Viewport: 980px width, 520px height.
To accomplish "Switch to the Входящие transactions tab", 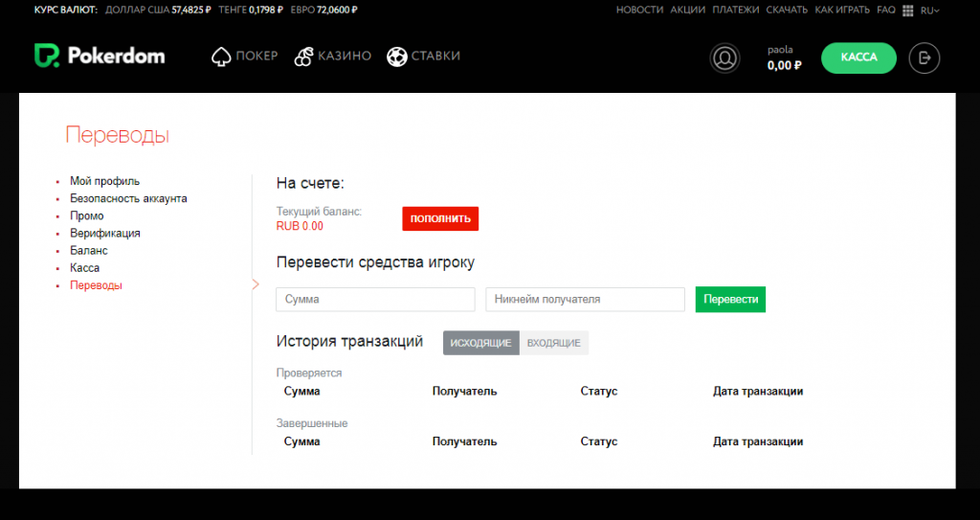I will click(x=553, y=343).
